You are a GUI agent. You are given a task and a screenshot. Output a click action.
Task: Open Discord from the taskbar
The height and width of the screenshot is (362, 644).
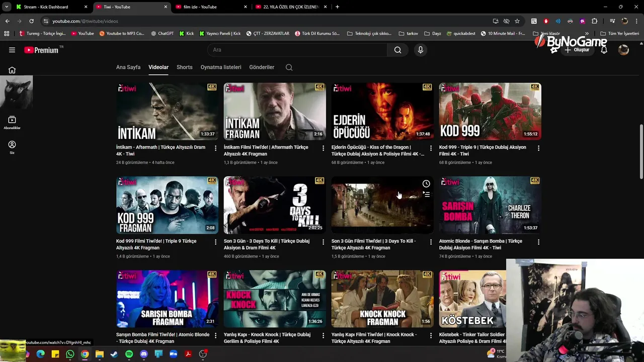[144, 354]
